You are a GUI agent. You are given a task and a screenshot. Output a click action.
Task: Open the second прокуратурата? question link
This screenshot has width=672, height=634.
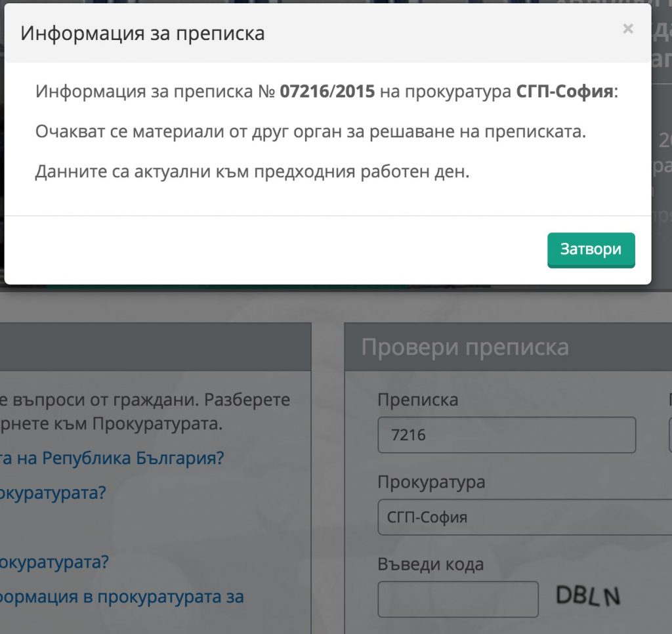pos(52,562)
